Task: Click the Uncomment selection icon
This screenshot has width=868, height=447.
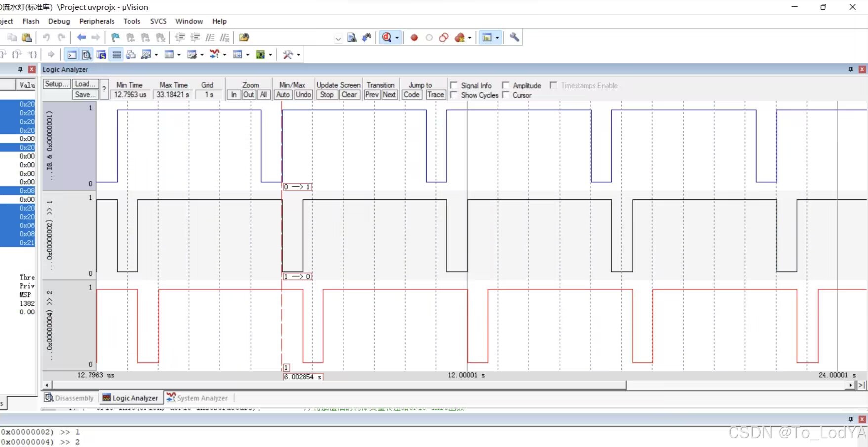Action: pyautogui.click(x=225, y=37)
